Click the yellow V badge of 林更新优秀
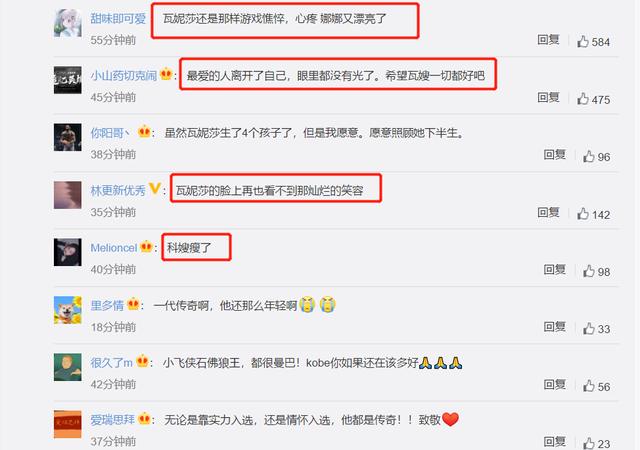 tap(155, 189)
